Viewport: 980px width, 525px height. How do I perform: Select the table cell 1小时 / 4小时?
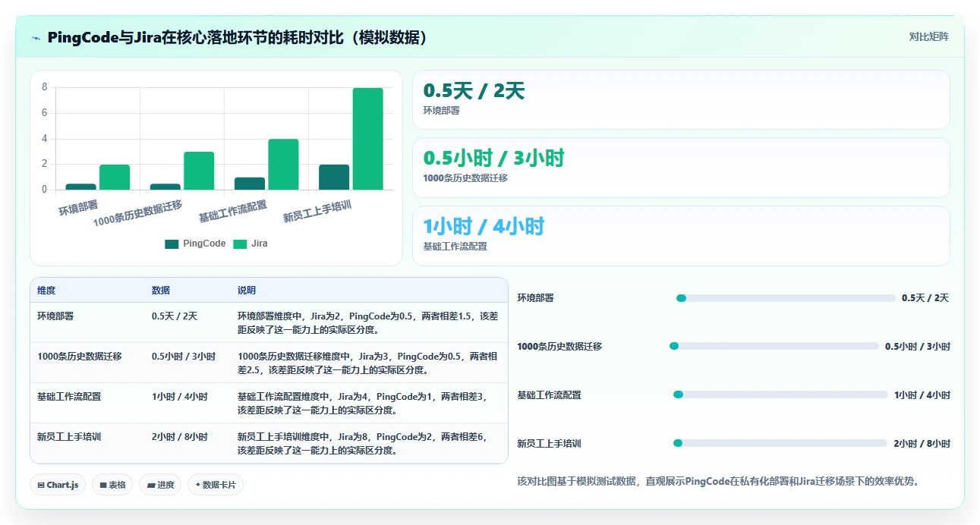[180, 396]
